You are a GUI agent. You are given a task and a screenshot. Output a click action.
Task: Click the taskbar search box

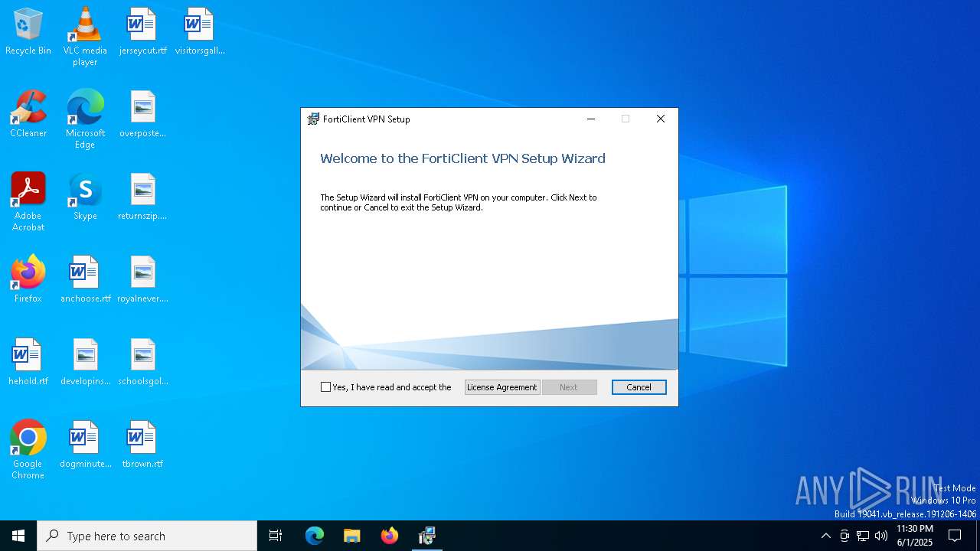pos(147,536)
